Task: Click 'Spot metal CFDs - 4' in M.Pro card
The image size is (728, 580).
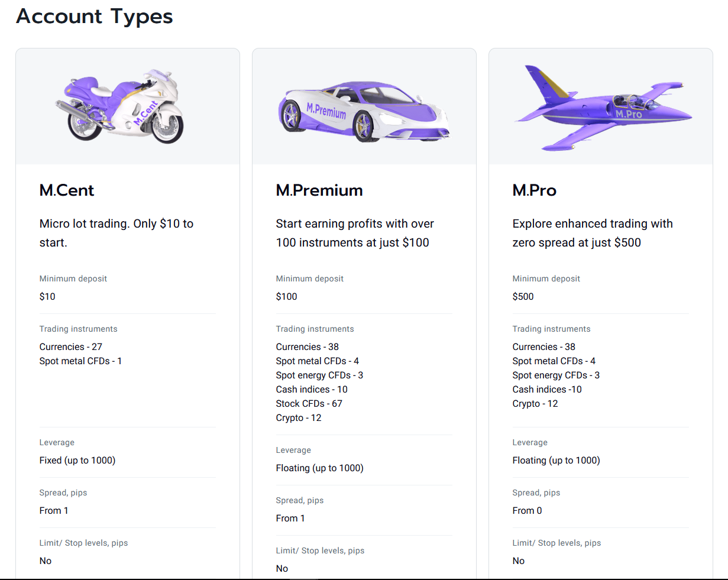Action: coord(554,361)
